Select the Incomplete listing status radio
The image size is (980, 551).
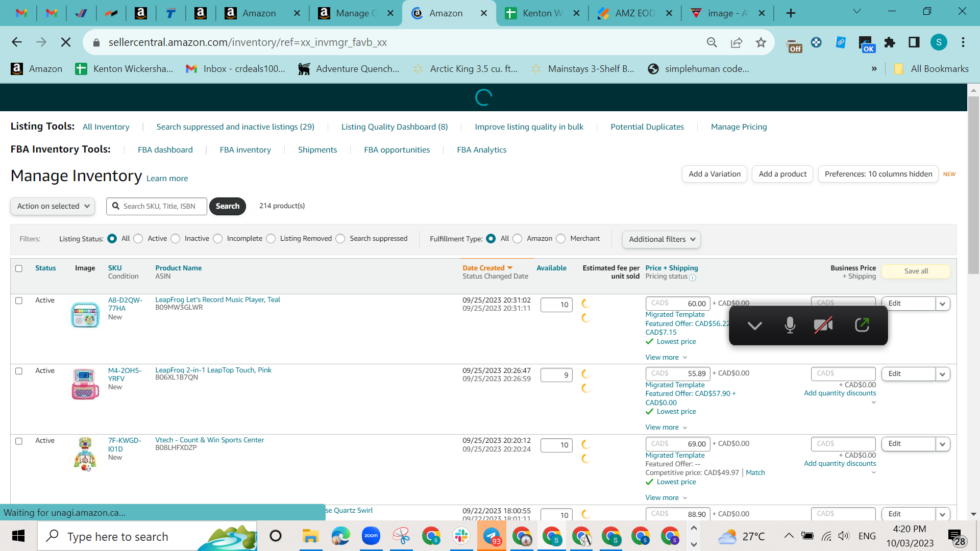click(218, 239)
